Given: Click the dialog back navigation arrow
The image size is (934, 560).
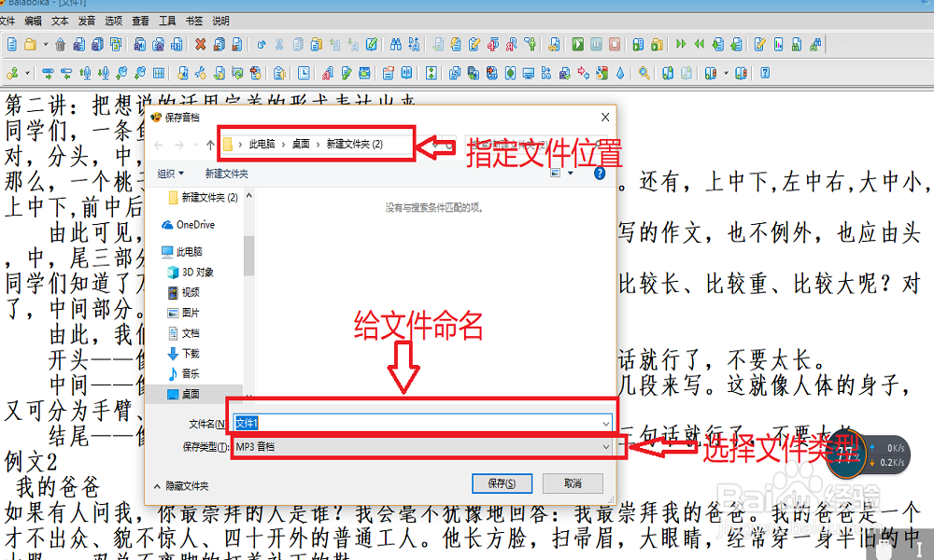Looking at the screenshot, I should [x=159, y=145].
